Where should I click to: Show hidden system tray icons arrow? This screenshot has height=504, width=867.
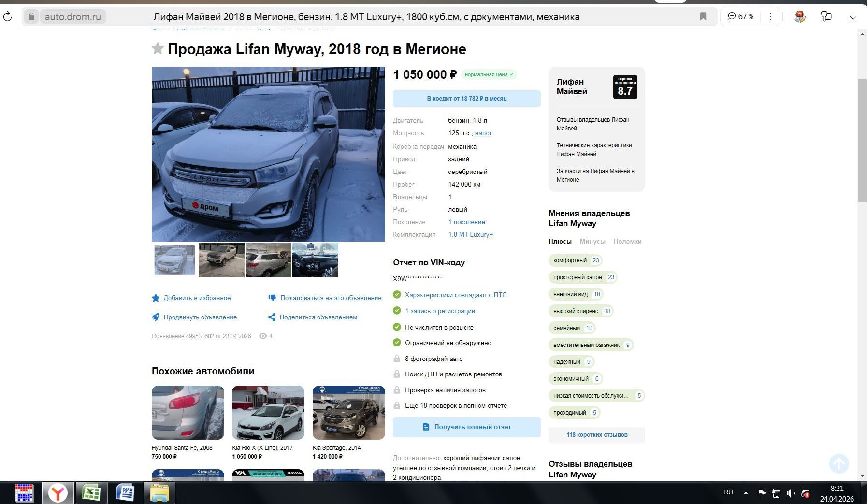[746, 493]
